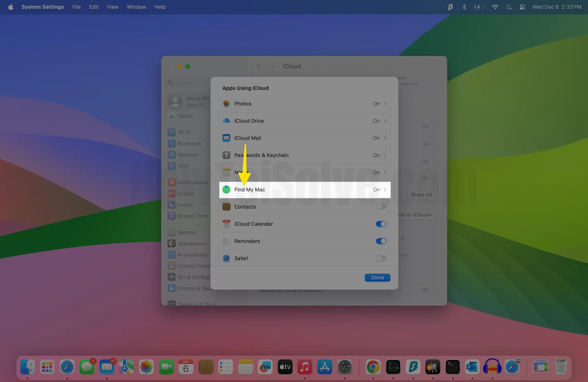Enable the Contacts iCloud toggle
The height and width of the screenshot is (382, 588).
click(x=381, y=207)
